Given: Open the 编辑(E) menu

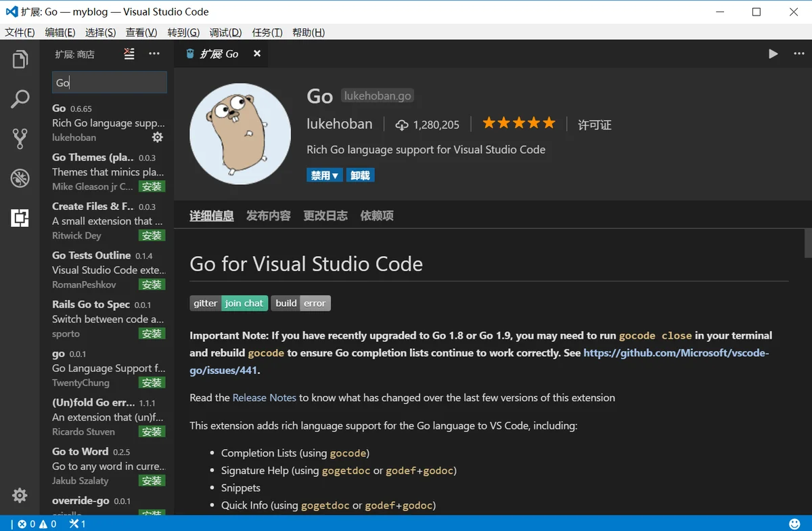Looking at the screenshot, I should pos(60,33).
